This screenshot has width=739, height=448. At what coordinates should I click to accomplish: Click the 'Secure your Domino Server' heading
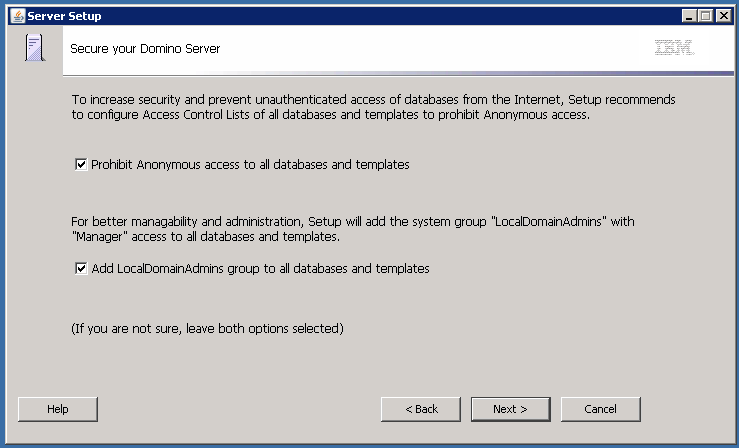click(145, 49)
